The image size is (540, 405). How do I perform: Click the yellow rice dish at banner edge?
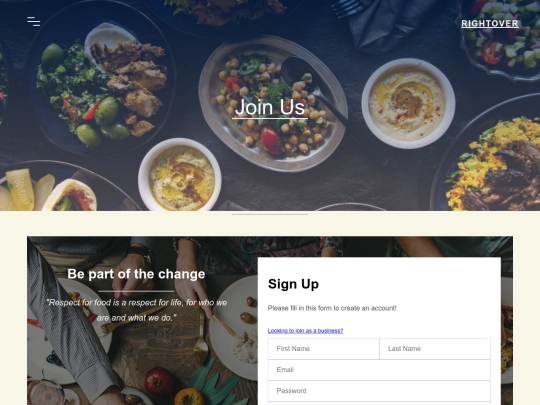(492, 162)
